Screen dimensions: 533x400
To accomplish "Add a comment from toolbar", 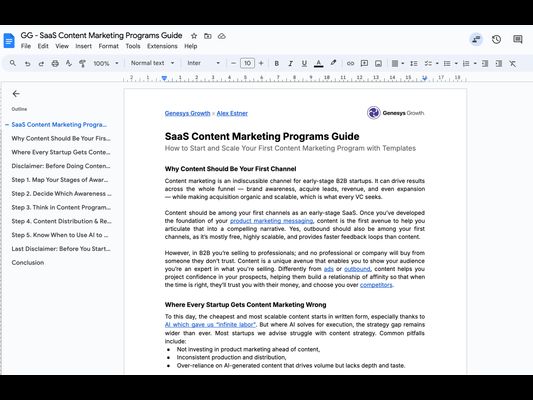I will click(x=364, y=64).
